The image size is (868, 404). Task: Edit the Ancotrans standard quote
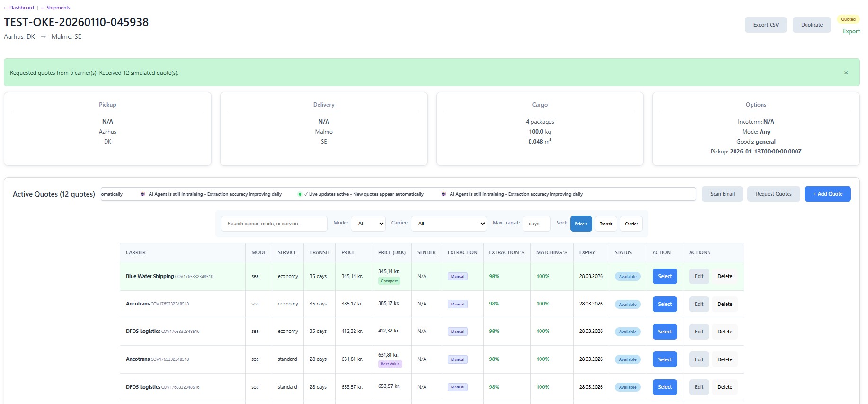[699, 359]
